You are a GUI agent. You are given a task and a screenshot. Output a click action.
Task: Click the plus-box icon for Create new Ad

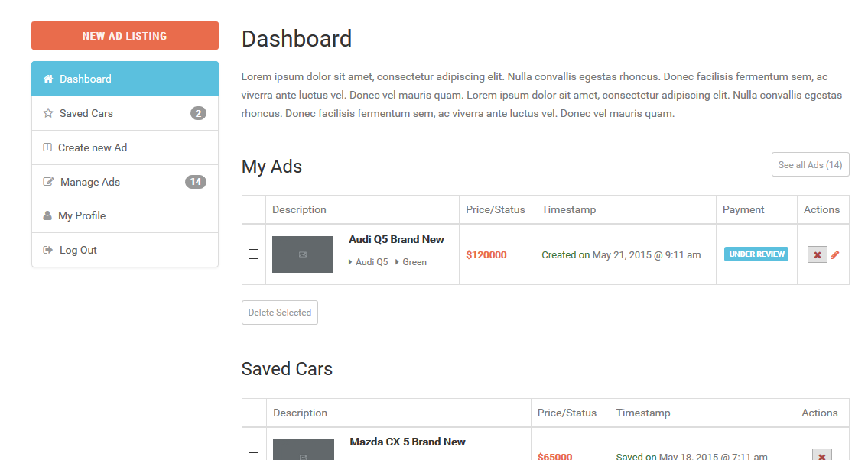tap(47, 147)
